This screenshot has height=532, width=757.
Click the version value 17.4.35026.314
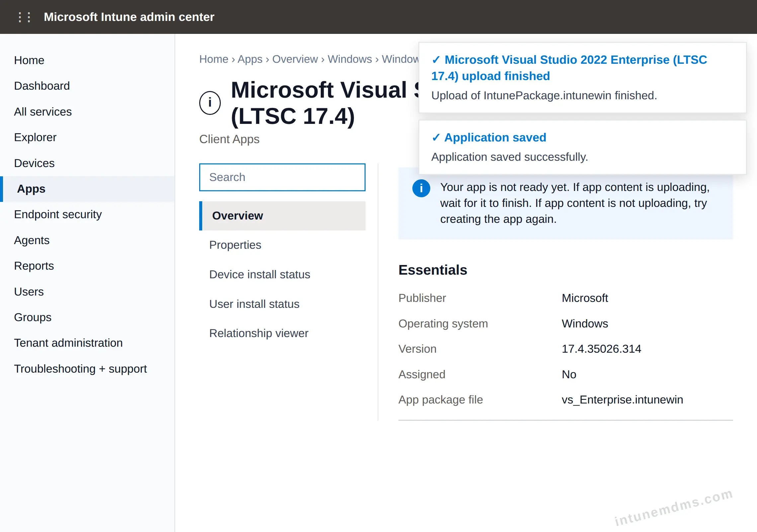coord(601,349)
